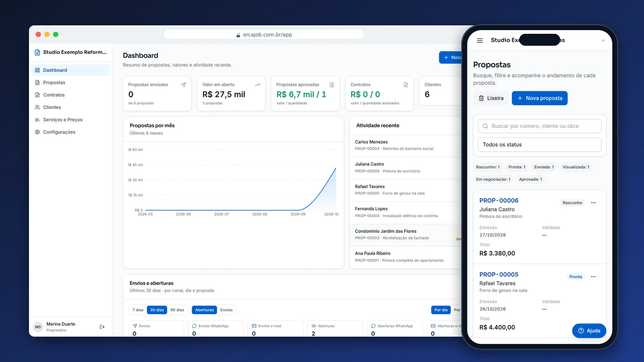The height and width of the screenshot is (362, 644).
Task: Filter by Enviada: 1 chip
Action: coord(544,167)
